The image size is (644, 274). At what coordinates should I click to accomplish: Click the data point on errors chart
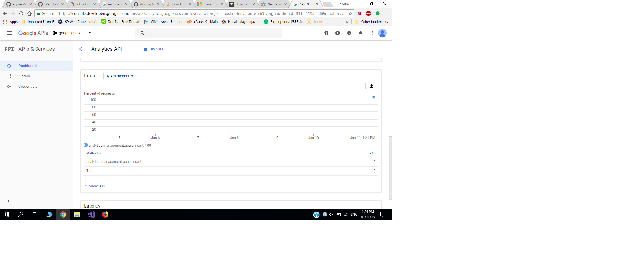[373, 97]
